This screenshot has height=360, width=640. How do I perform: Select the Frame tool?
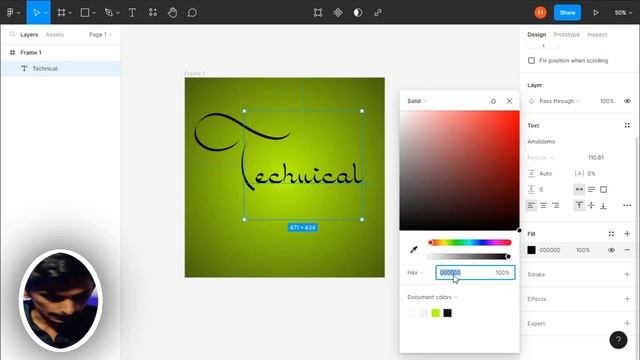pos(61,13)
